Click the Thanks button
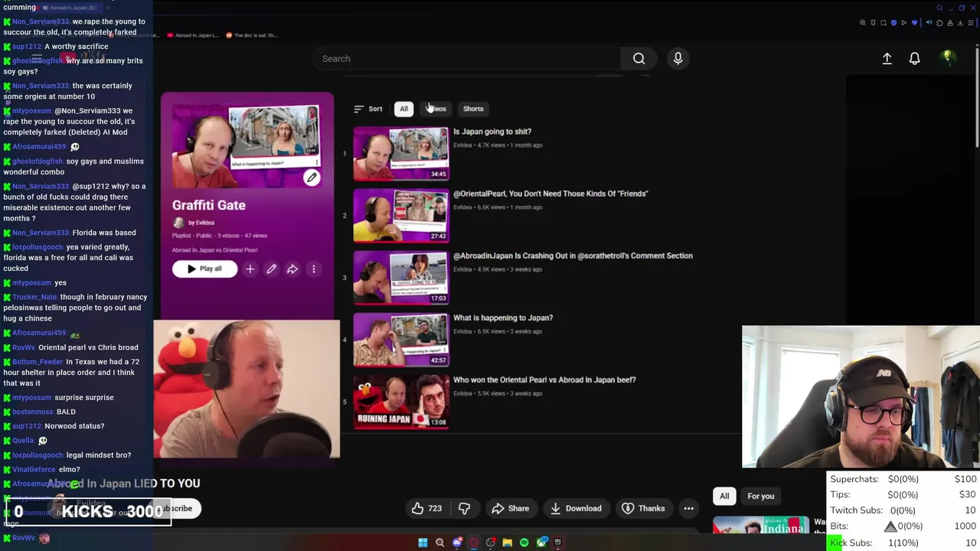The height and width of the screenshot is (551, 980). point(643,508)
